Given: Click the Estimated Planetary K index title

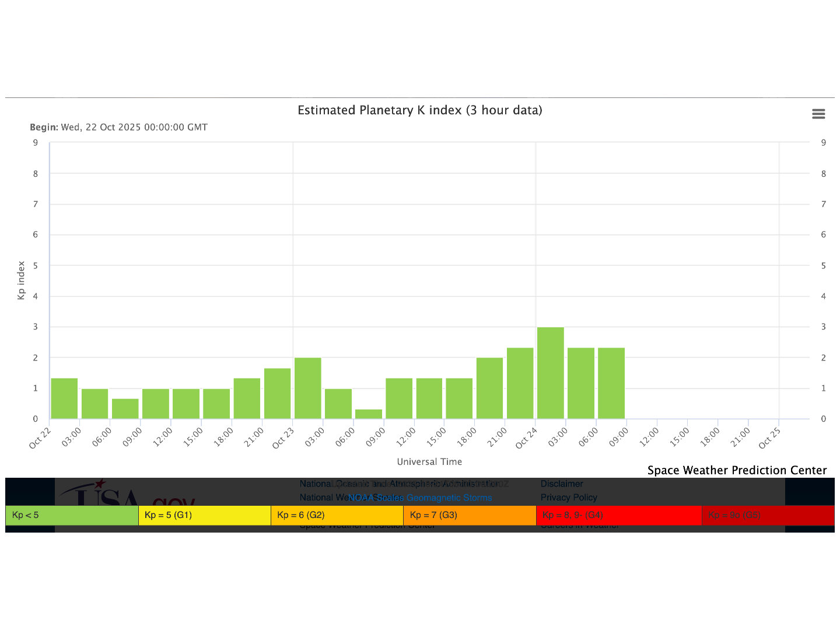Looking at the screenshot, I should [420, 110].
